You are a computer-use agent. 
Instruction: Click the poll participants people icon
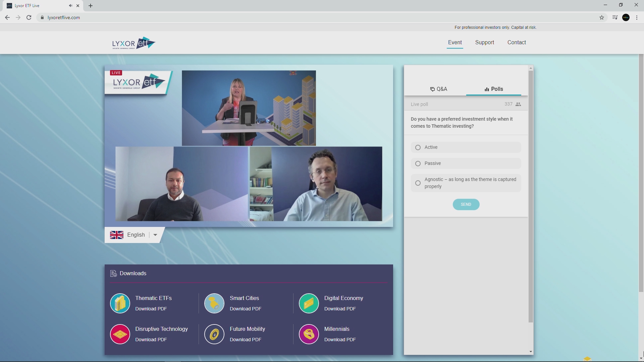518,104
